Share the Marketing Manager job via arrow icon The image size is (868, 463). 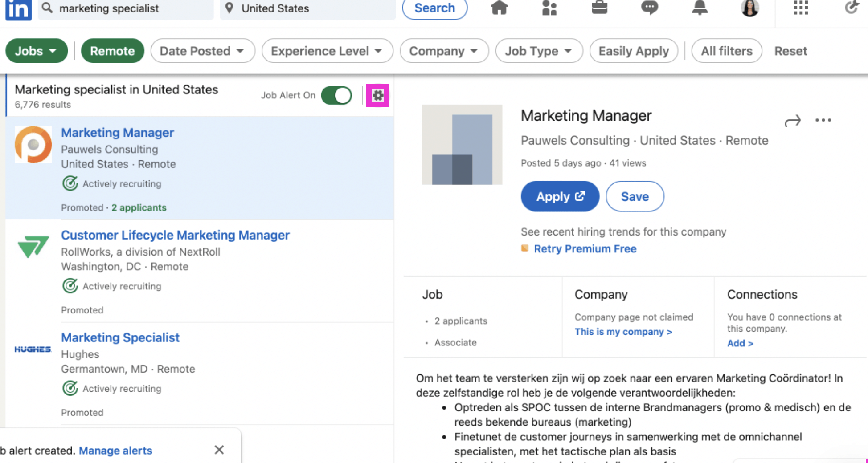coord(793,121)
